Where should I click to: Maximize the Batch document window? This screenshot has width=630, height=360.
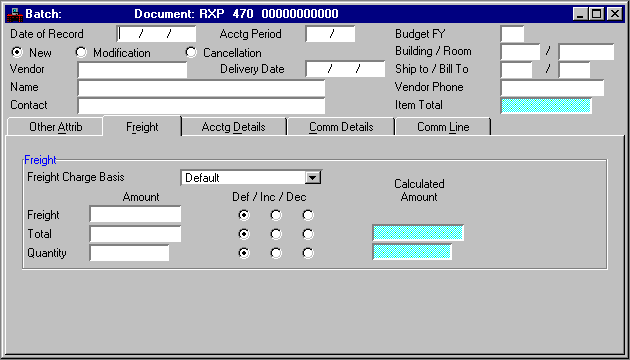click(597, 14)
